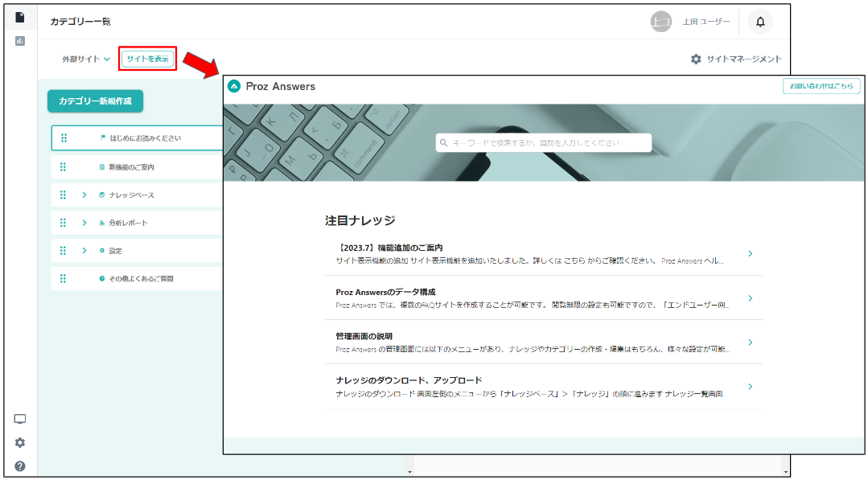Click the Proz Answers logo icon
Image resolution: width=868 pixels, height=480 pixels.
point(234,86)
